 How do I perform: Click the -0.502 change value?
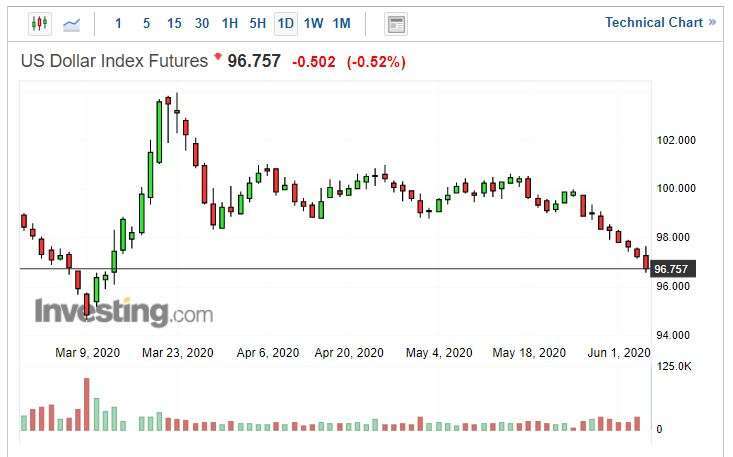[x=314, y=62]
